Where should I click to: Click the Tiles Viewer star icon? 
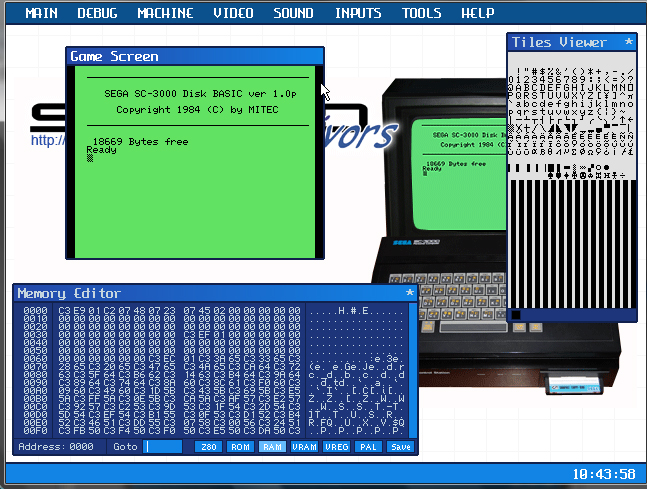628,42
